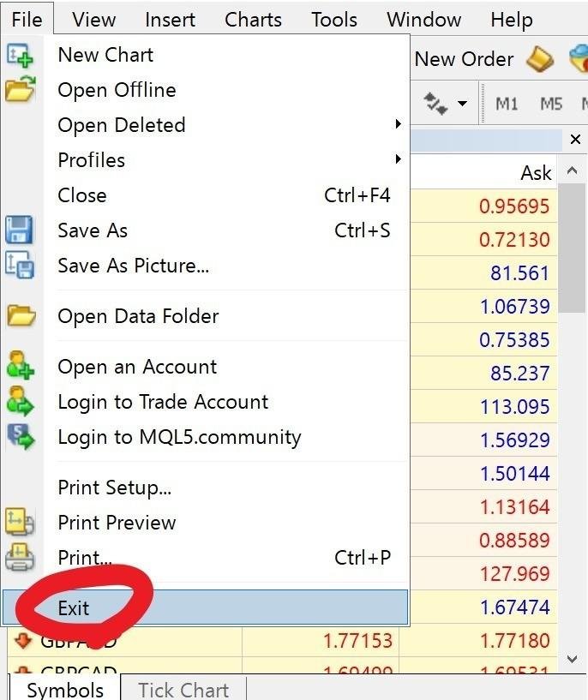Click the Login to MQL5.community icon
Screen dimensions: 588x700
[x=20, y=437]
